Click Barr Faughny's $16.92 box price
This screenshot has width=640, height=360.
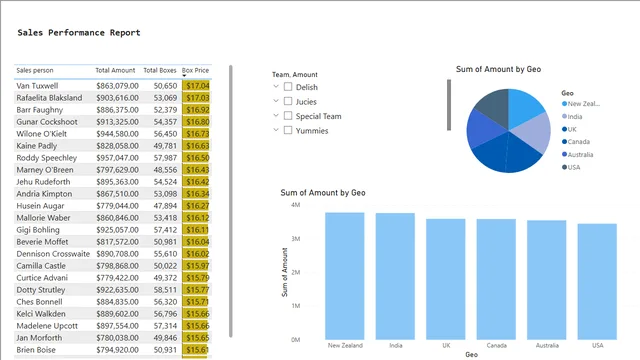point(198,110)
